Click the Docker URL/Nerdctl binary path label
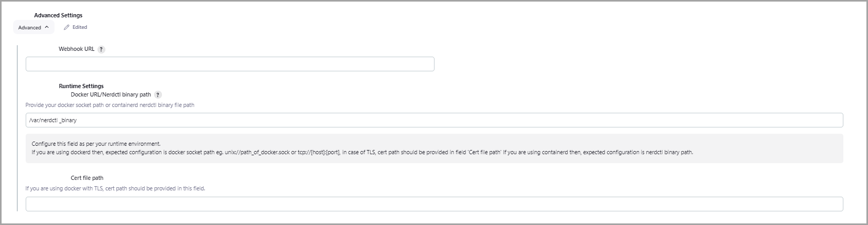Image resolution: width=868 pixels, height=225 pixels. (x=111, y=94)
